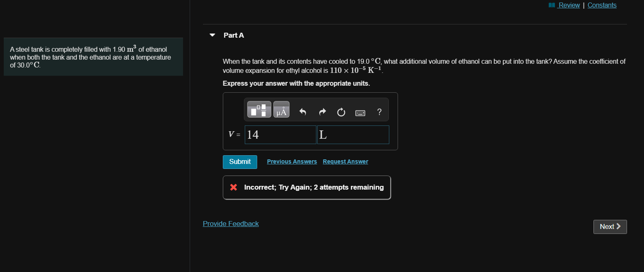Open the units palette (μÅ) icon

[x=281, y=109]
